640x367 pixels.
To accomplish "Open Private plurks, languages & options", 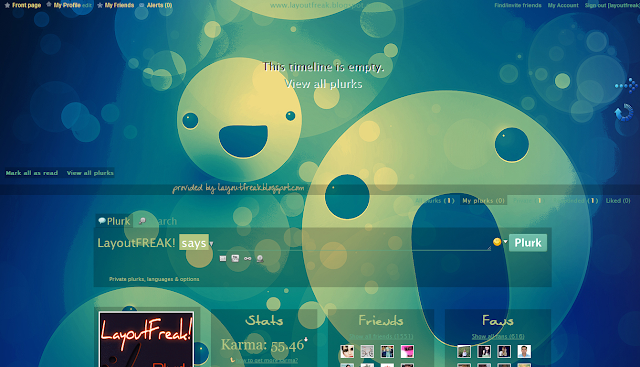I will click(154, 279).
